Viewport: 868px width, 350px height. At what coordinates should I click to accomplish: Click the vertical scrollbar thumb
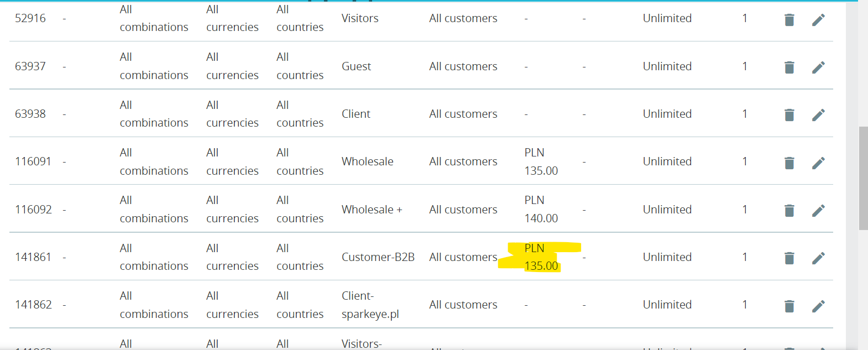coord(863,178)
